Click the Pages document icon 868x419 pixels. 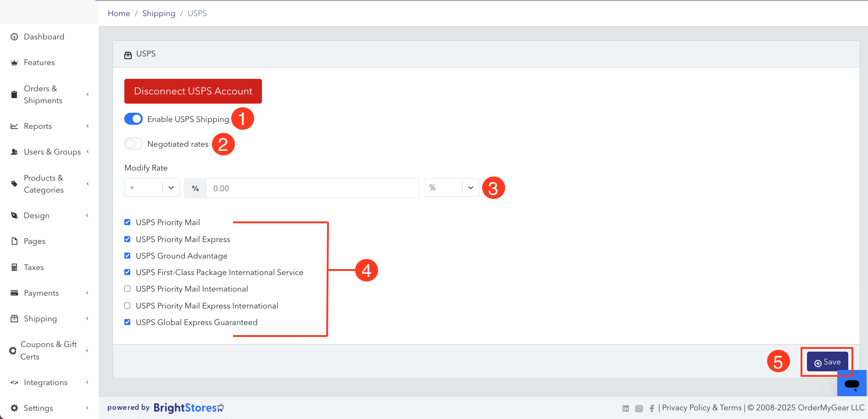click(14, 241)
